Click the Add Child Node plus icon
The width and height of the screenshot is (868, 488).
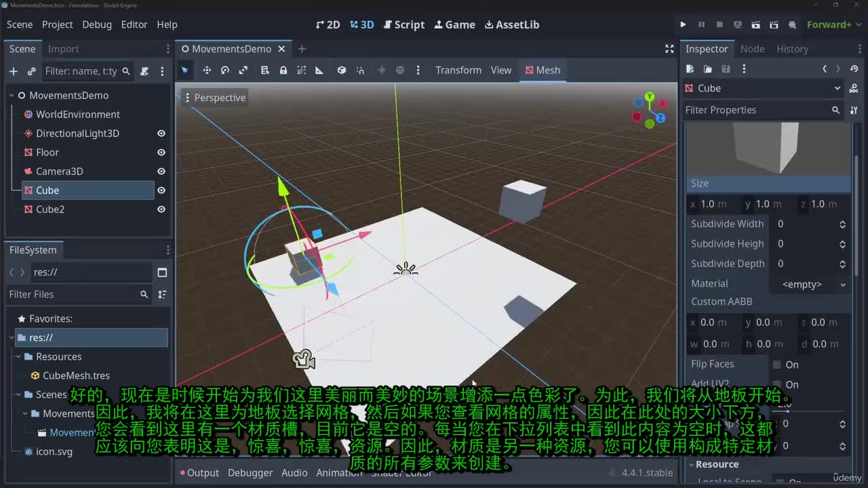pyautogui.click(x=13, y=71)
